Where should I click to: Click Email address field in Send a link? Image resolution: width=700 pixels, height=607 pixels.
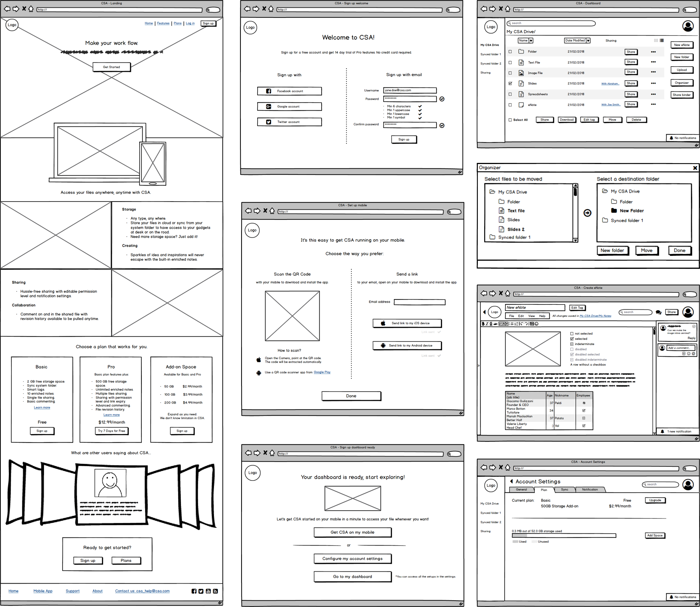[419, 302]
